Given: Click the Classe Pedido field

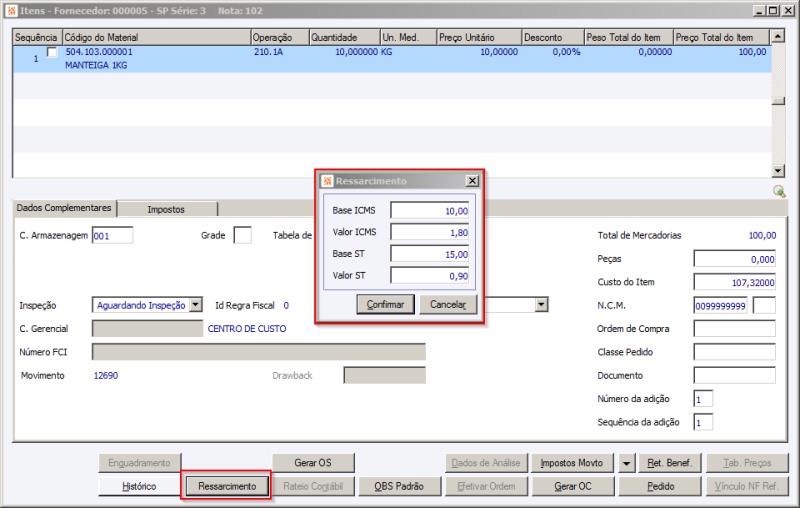Looking at the screenshot, I should point(735,352).
